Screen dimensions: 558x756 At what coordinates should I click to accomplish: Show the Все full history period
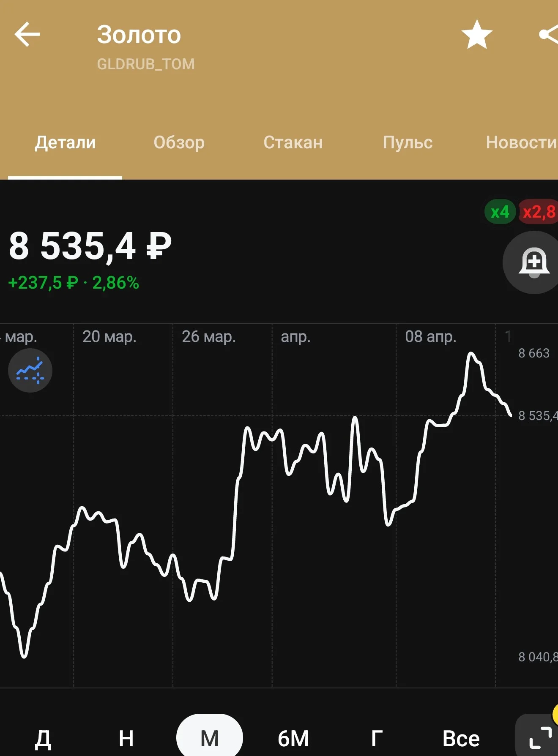[x=461, y=739]
